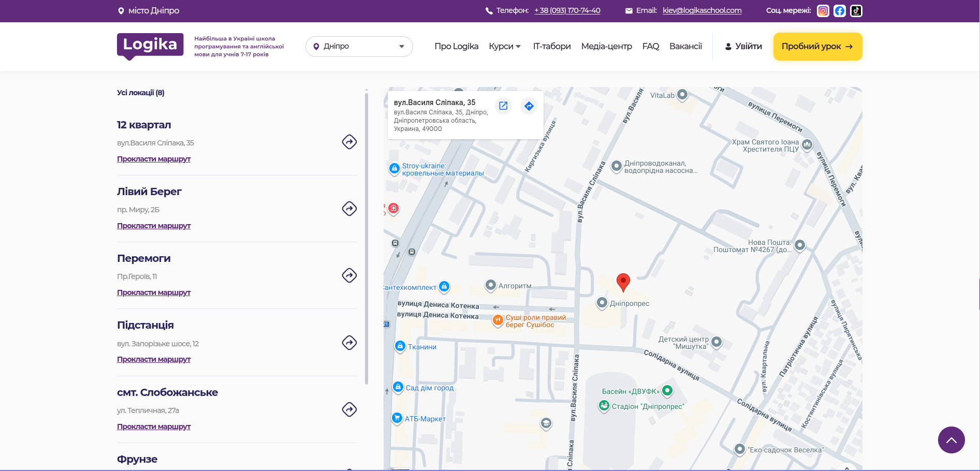Click the route arrow icon for Лівий Берег
This screenshot has height=471, width=980.
pyautogui.click(x=349, y=209)
